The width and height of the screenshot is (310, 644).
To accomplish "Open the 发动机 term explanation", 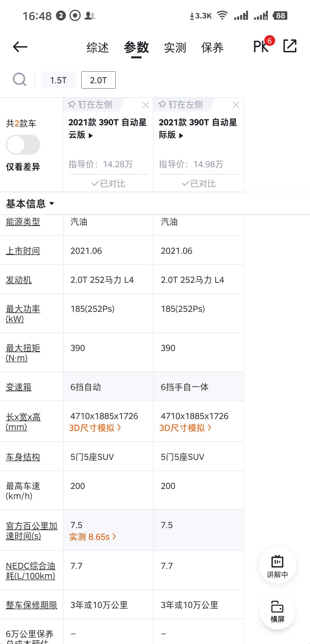I will [19, 280].
